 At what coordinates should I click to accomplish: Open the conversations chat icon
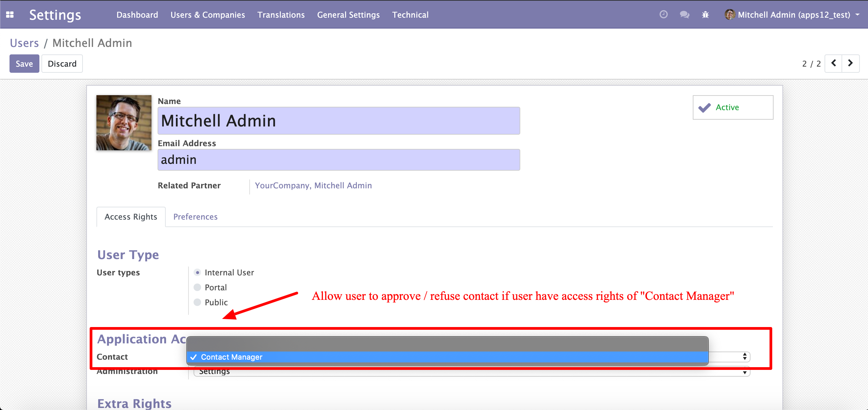pyautogui.click(x=684, y=15)
